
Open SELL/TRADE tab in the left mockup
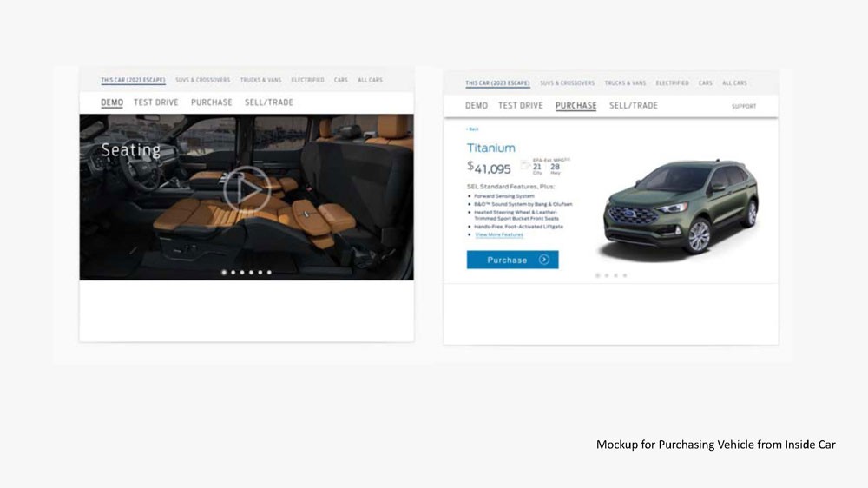(x=269, y=102)
